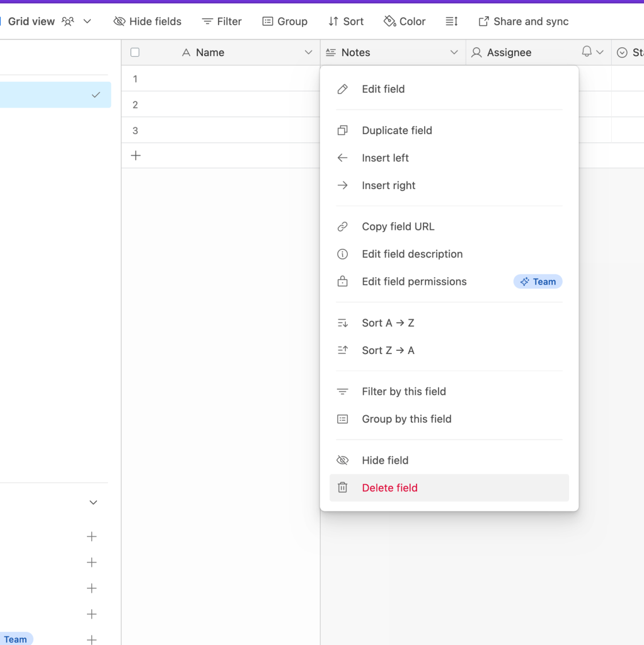Check off the highlighted view in the sidebar

pos(96,94)
